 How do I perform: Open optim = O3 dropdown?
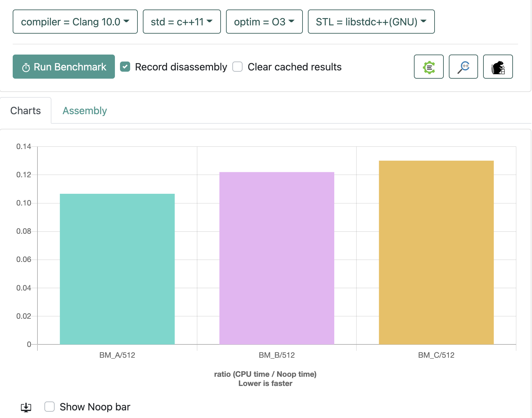tap(264, 22)
